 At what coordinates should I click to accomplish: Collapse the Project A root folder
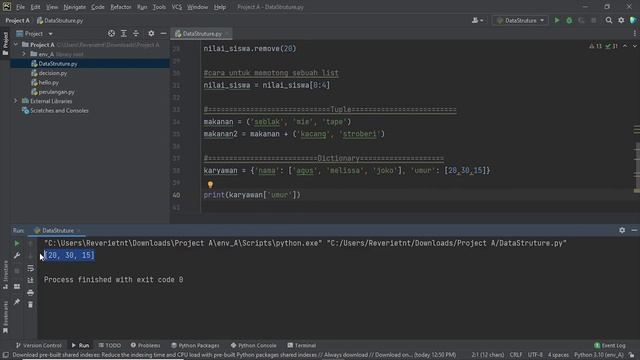(x=16, y=44)
